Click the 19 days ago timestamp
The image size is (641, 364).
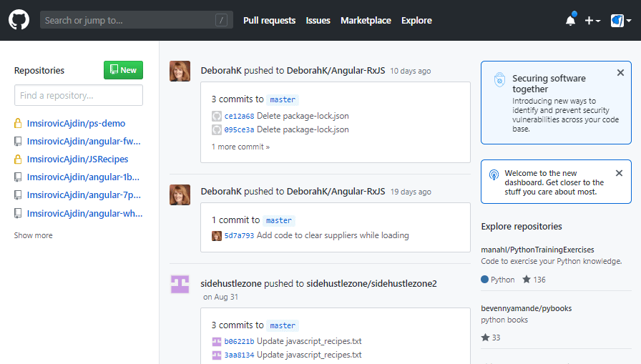[x=411, y=192]
